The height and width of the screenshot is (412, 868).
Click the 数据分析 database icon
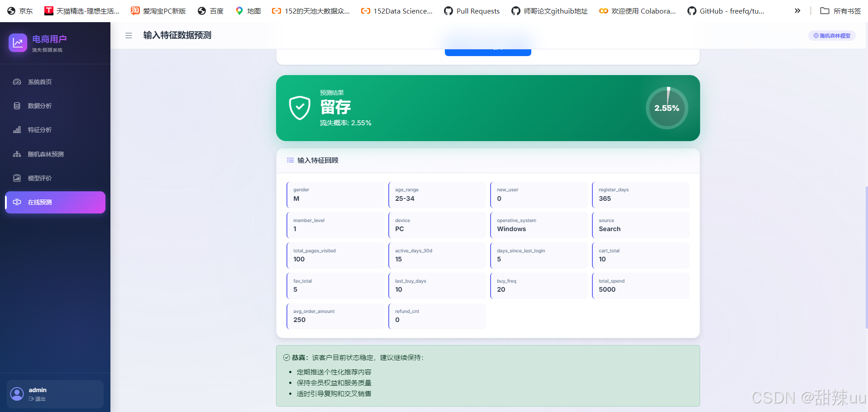point(17,106)
